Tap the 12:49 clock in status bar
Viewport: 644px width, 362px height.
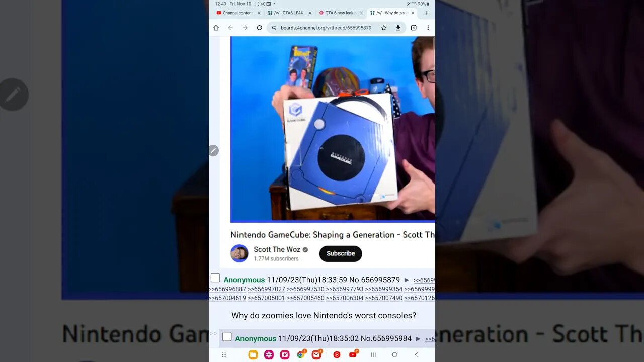pos(220,4)
